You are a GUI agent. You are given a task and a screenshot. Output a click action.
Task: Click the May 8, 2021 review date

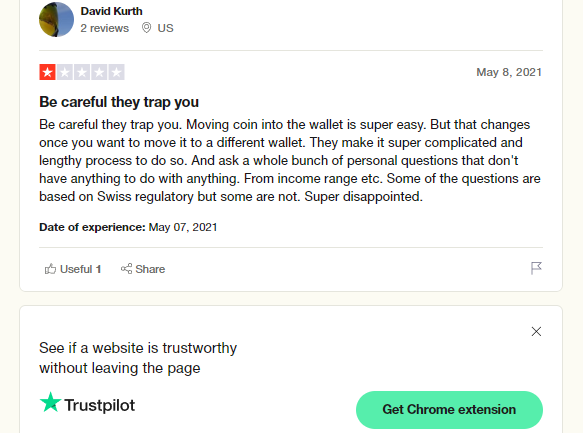tap(509, 72)
